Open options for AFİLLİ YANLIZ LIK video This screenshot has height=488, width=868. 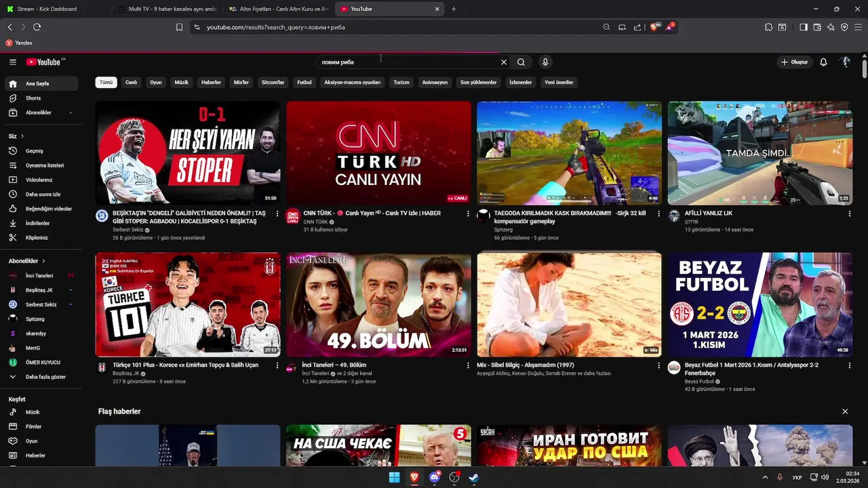850,213
